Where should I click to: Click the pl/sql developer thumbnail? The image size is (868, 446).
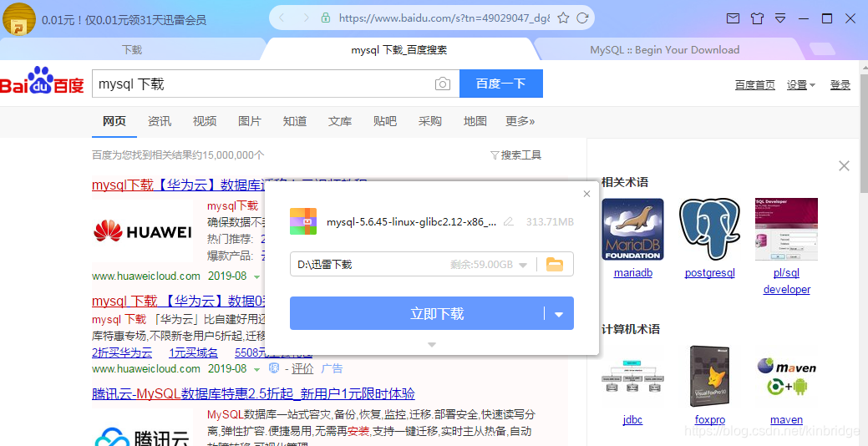786,229
